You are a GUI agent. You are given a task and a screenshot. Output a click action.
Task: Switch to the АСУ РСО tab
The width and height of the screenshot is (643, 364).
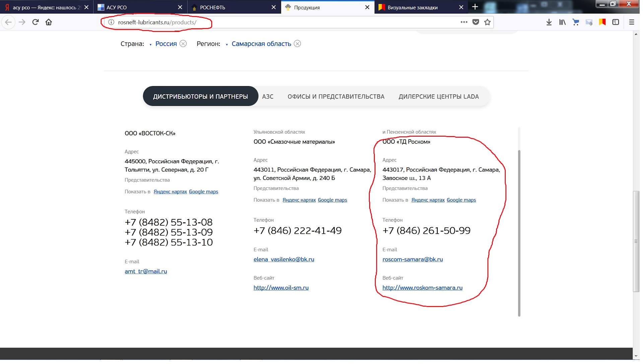coord(140,7)
